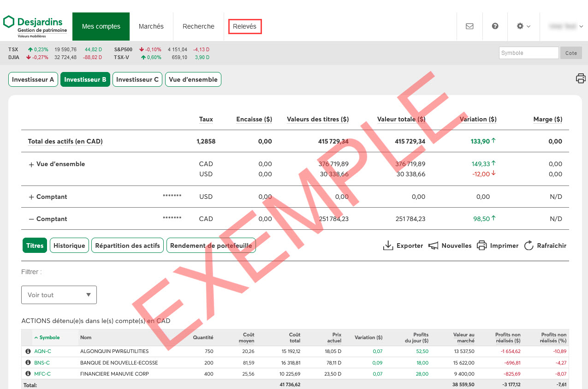Open the user account dropdown

566,26
